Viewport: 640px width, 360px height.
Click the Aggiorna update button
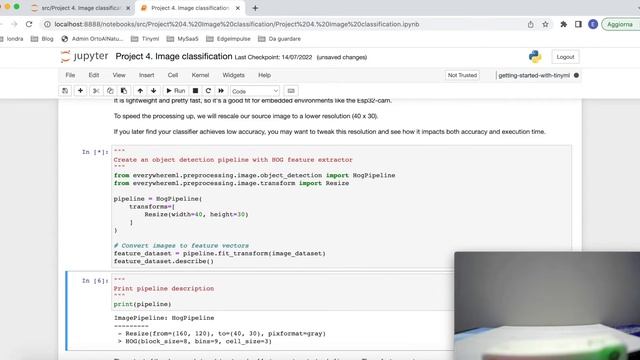click(x=620, y=24)
